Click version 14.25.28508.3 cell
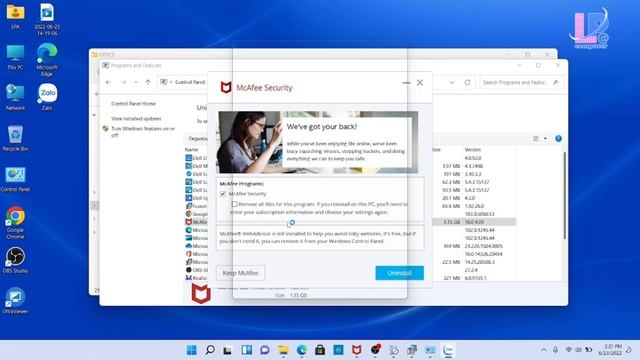The image size is (640, 360). pos(480,262)
